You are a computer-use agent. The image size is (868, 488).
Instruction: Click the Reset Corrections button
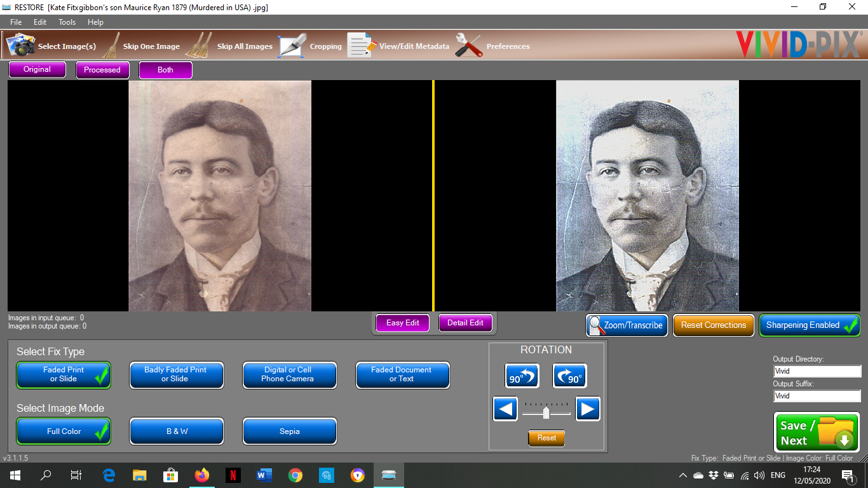pyautogui.click(x=713, y=325)
